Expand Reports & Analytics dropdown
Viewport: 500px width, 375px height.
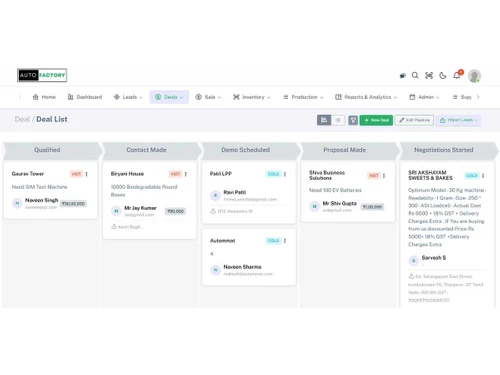(x=366, y=97)
